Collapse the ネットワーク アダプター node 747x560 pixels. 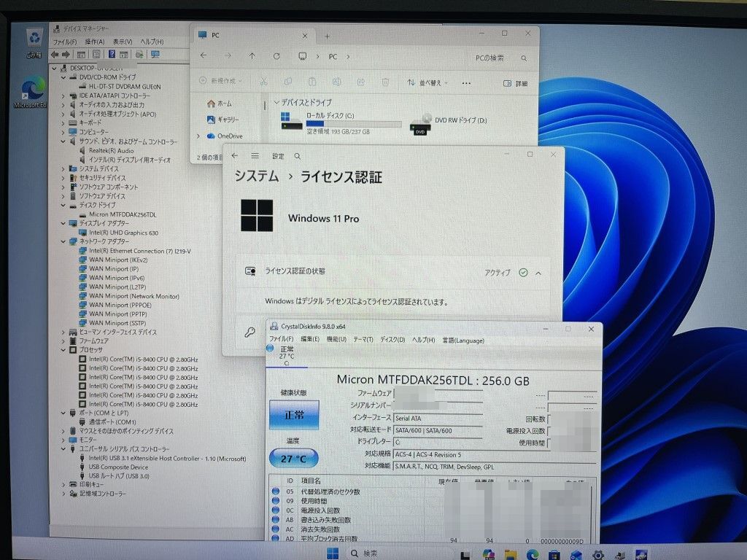[63, 241]
